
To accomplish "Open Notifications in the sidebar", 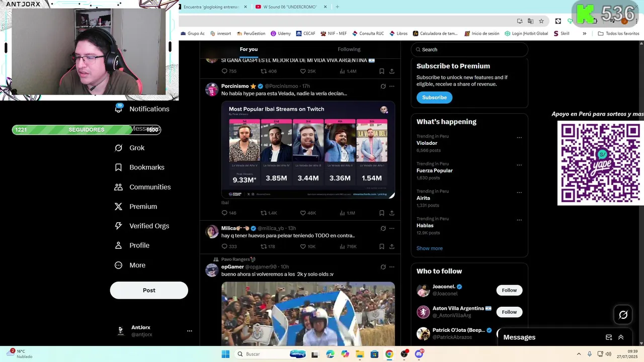I will click(142, 109).
